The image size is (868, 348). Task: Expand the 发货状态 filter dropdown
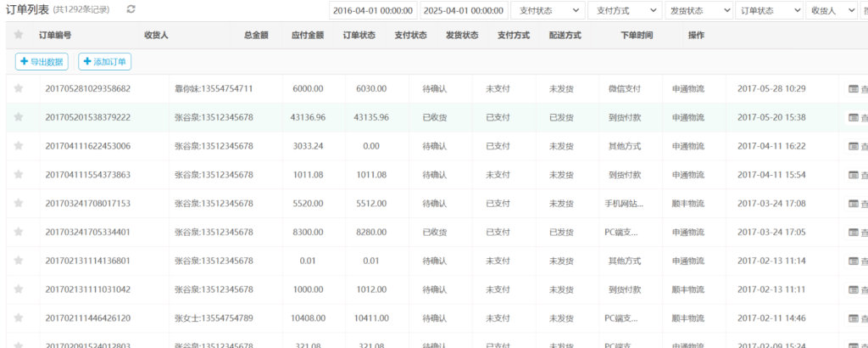coord(698,10)
